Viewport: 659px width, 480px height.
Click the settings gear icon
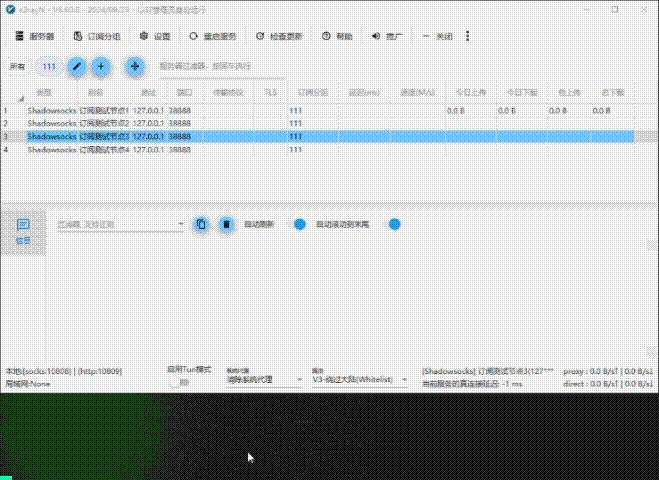(144, 36)
